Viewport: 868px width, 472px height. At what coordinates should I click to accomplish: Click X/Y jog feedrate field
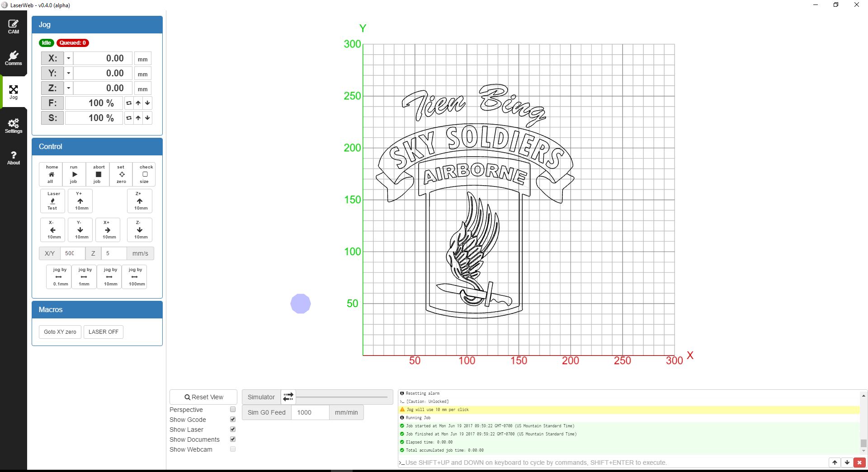(72, 253)
